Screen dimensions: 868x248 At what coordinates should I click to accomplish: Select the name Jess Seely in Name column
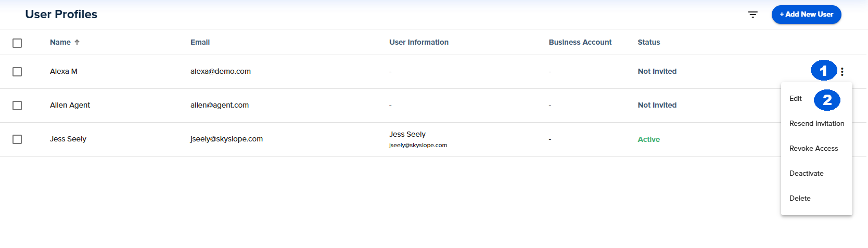68,139
